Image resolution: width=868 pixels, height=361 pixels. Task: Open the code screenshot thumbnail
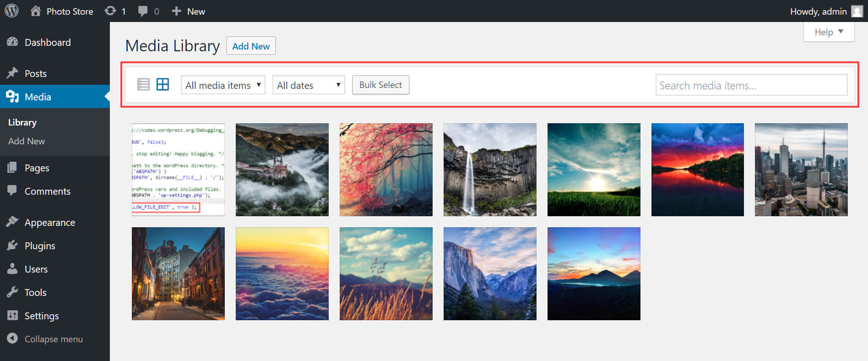[x=178, y=170]
